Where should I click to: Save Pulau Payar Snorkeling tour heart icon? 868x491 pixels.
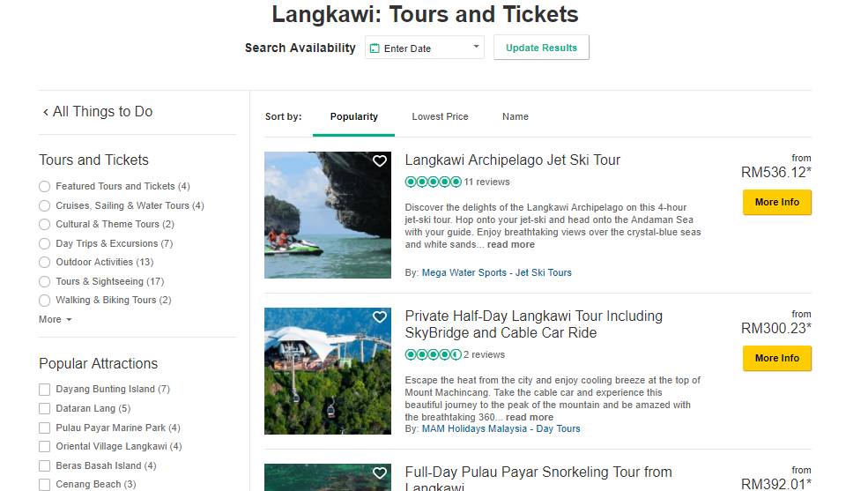click(379, 473)
